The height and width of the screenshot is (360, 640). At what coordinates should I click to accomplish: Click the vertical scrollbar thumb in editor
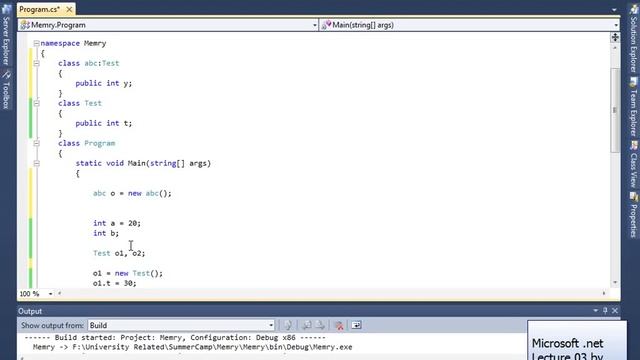[x=615, y=110]
